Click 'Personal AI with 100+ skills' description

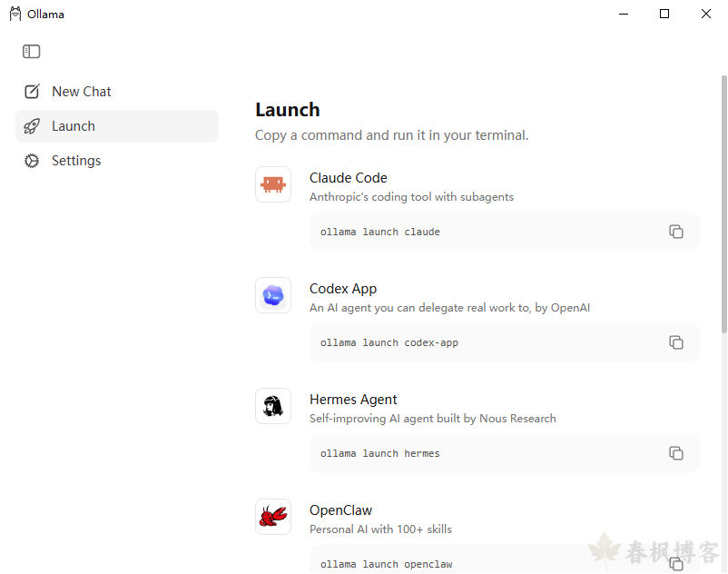[380, 529]
